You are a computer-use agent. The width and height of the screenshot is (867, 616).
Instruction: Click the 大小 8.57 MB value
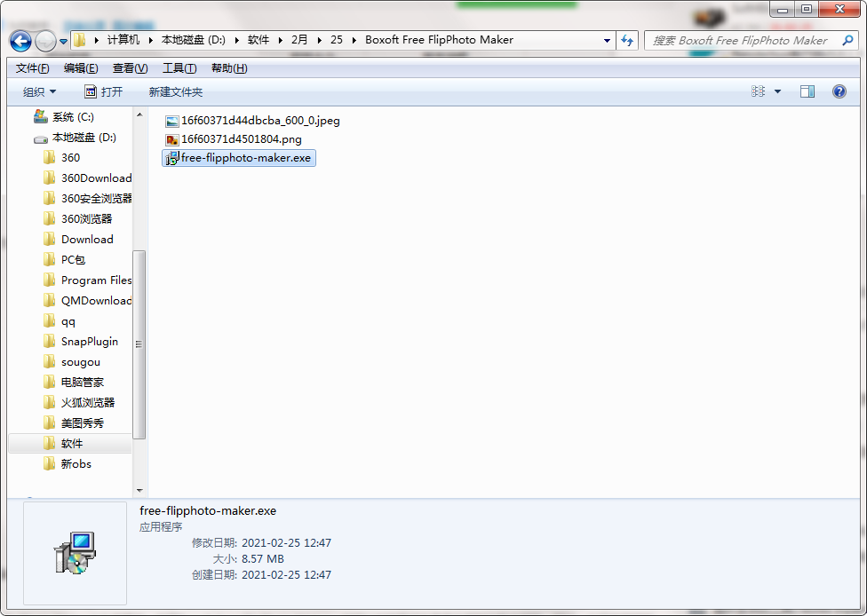[x=263, y=558]
